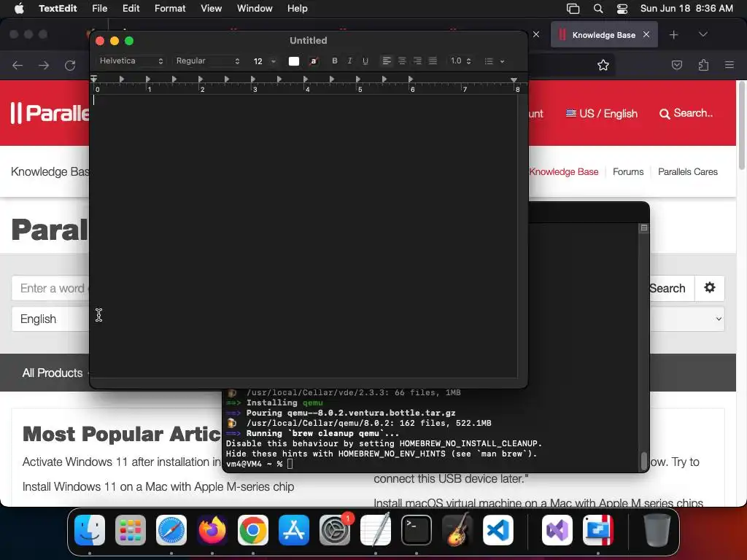Open the Forums link
This screenshot has width=747, height=560.
point(628,172)
